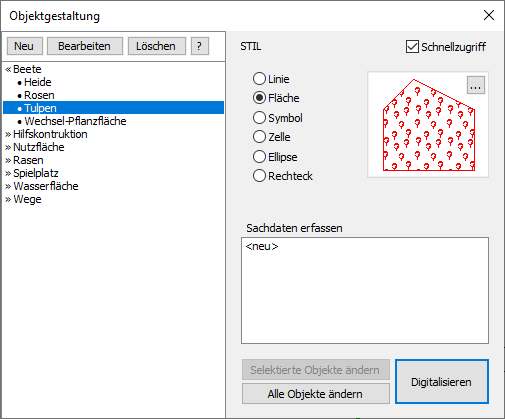
Task: Select <neu> in Sachdaten erfassen list
Action: [262, 246]
